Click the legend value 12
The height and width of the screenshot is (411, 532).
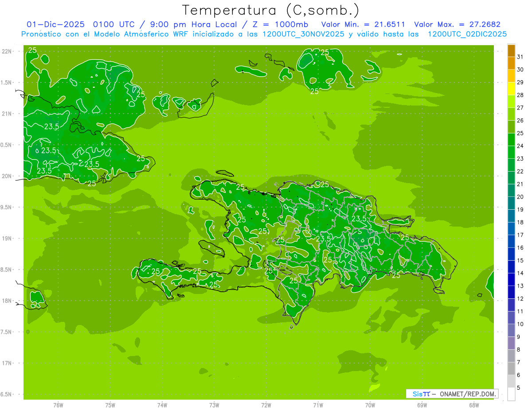[520, 299]
